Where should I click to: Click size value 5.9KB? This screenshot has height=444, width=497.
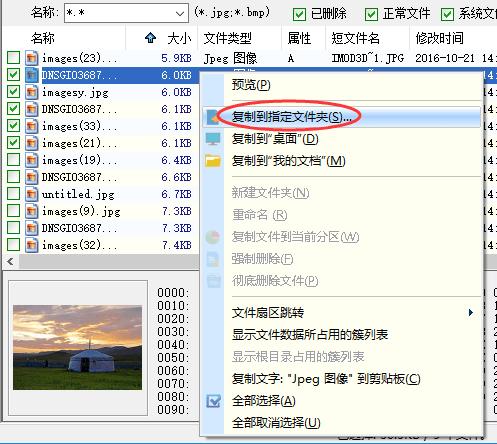tap(176, 58)
